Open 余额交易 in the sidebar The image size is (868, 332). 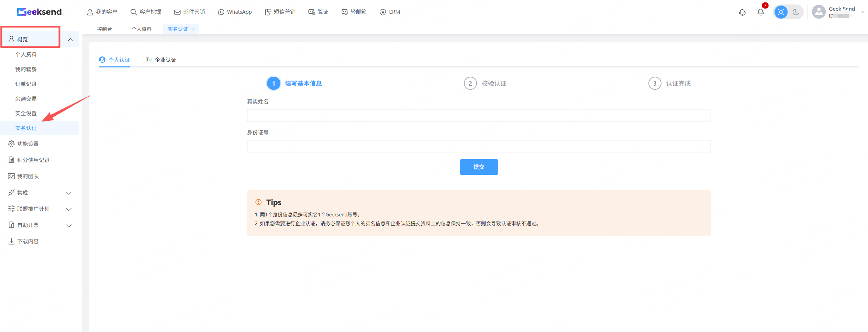click(x=26, y=99)
